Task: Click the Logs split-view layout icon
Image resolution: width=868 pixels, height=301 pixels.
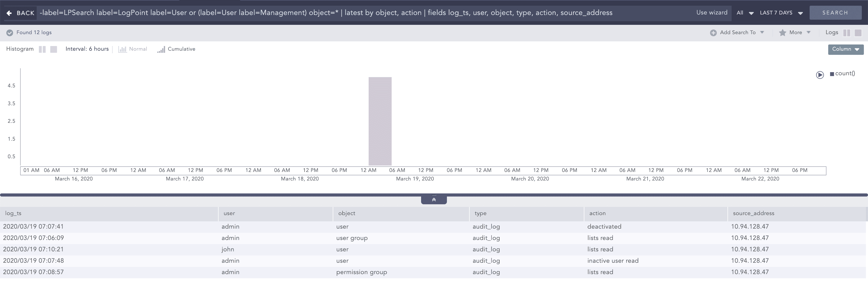Action: (847, 32)
